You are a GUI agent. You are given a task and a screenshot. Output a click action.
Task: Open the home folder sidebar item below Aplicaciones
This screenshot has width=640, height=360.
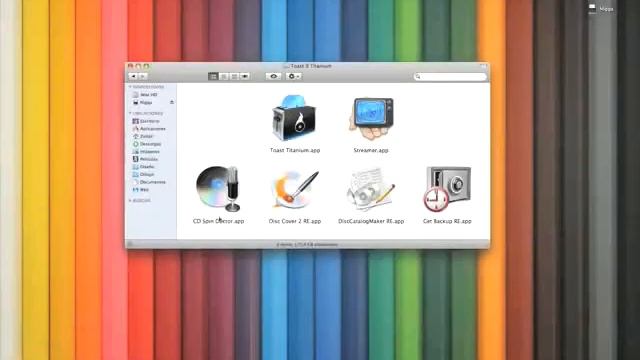(143, 136)
